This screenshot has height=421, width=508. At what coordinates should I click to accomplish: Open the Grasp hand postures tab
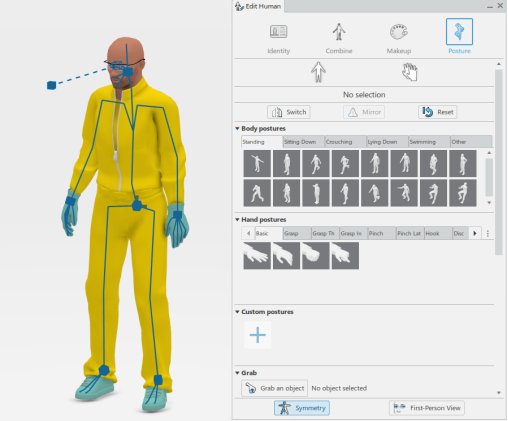point(297,233)
